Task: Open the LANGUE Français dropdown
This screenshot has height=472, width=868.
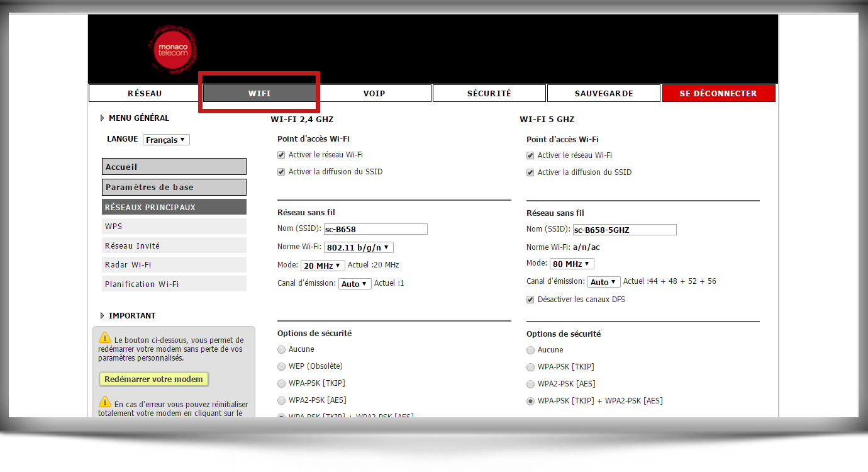Action: [166, 140]
